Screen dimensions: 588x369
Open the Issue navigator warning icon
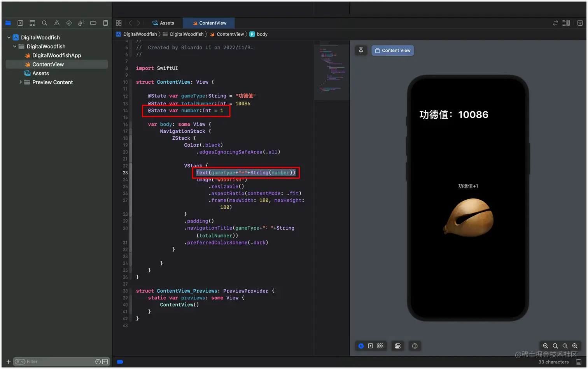57,23
